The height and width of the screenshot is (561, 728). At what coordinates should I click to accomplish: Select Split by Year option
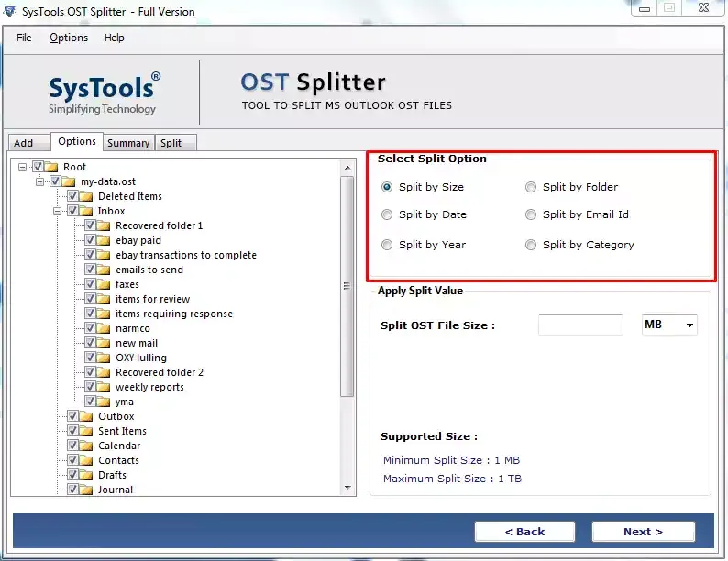pos(387,245)
